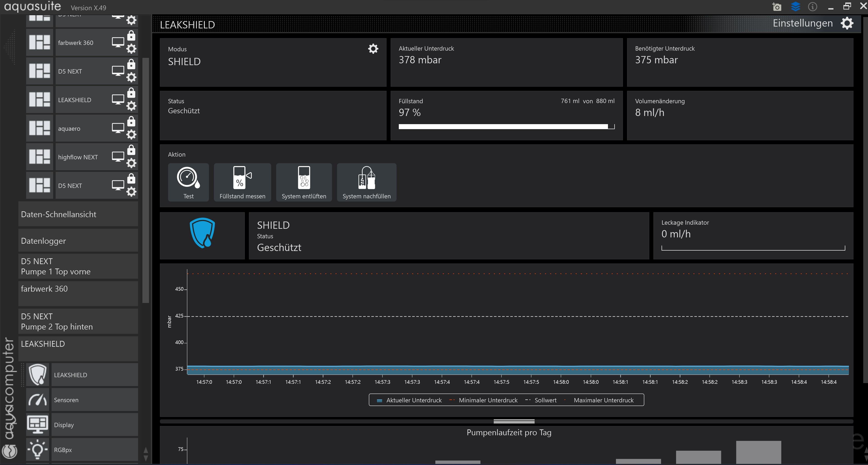Click the aquacomputer logo at sidebar bottom
Screen dimensions: 868x465
[10, 451]
